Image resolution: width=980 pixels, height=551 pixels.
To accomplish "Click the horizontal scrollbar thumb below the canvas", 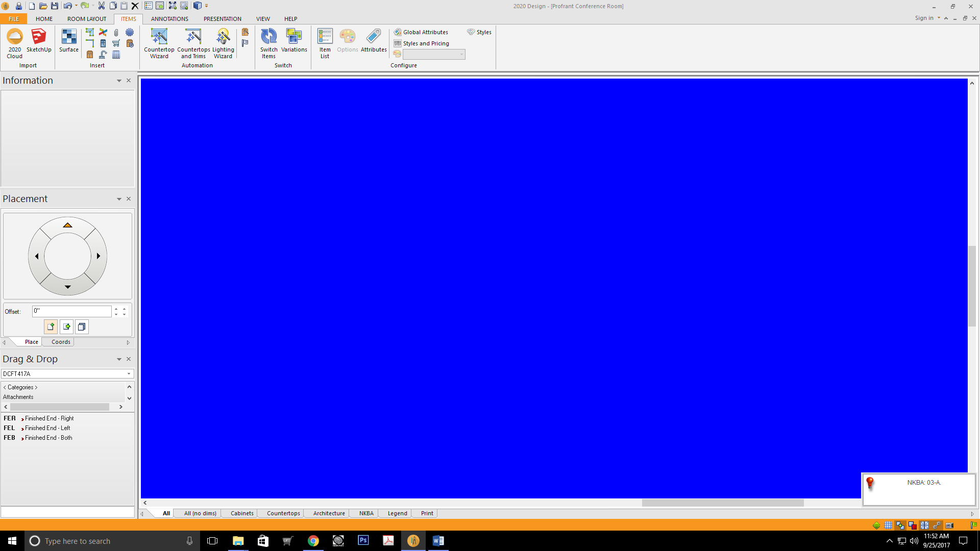I will (722, 503).
